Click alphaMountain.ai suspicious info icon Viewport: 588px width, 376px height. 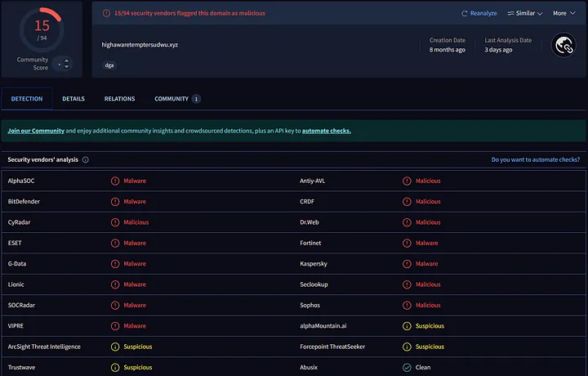407,326
